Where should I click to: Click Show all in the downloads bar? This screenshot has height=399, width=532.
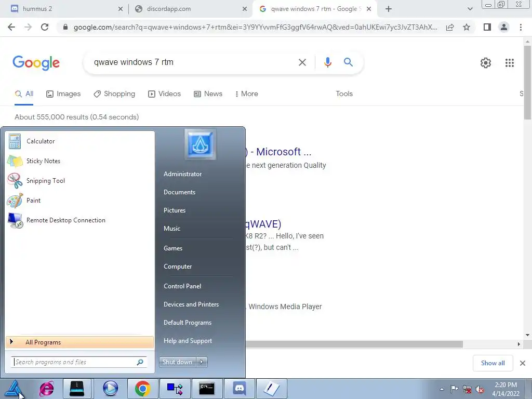[493, 363]
